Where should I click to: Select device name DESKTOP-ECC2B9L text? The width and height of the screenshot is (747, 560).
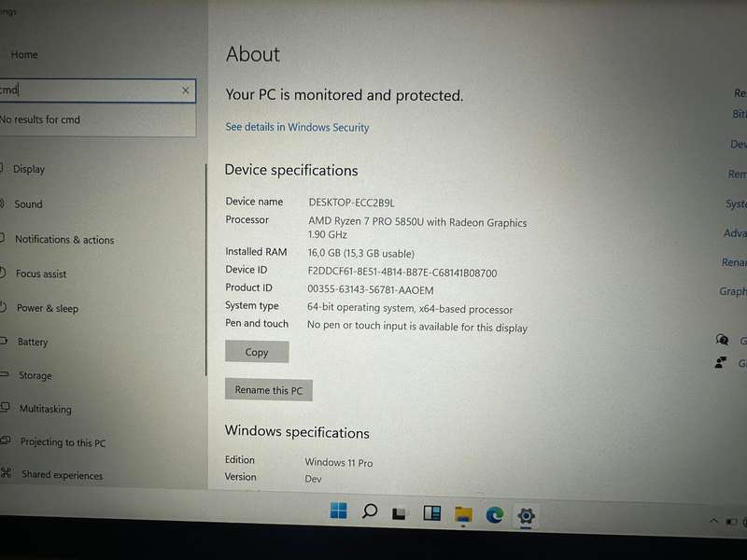352,203
